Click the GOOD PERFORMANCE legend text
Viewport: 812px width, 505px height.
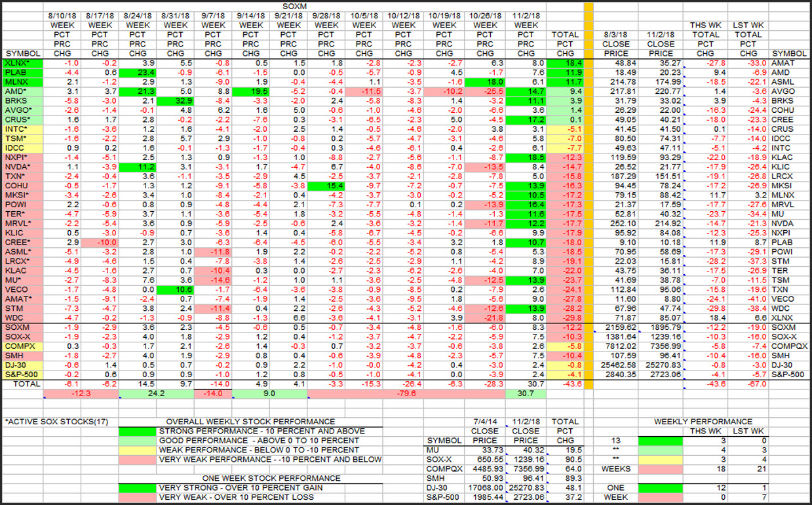point(259,441)
